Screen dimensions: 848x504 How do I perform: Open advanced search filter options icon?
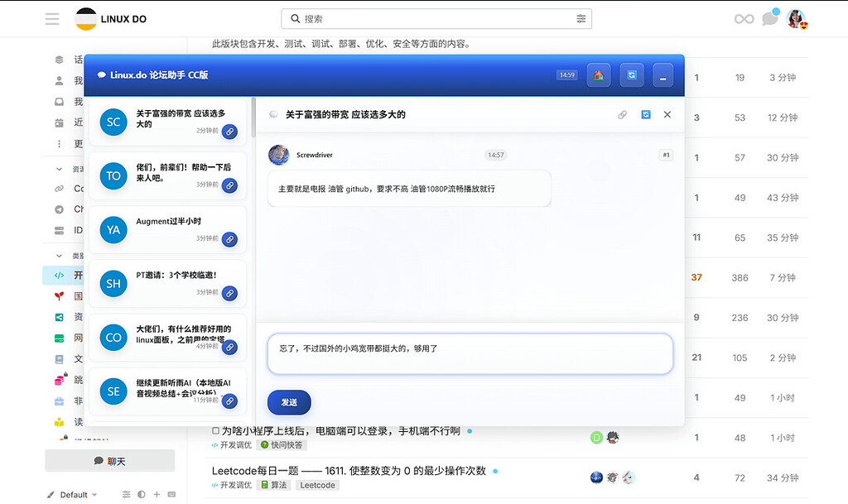coord(581,18)
